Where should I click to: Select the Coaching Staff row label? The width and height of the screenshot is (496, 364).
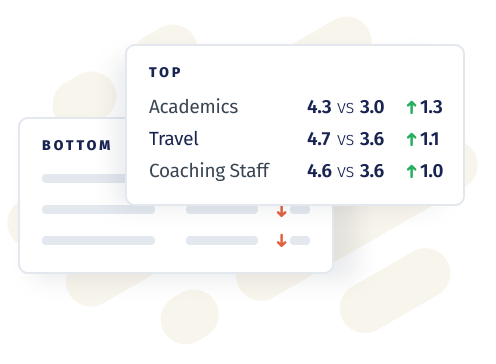point(209,171)
